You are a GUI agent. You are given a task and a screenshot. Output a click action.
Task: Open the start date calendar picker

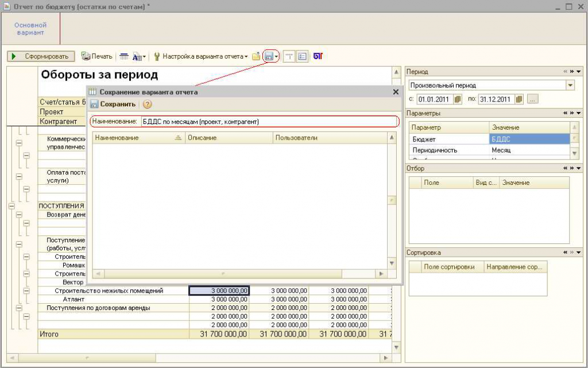[x=458, y=99]
